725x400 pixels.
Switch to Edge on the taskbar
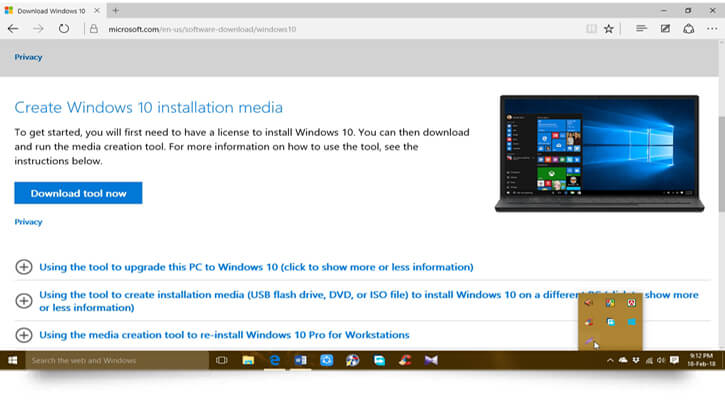click(275, 360)
